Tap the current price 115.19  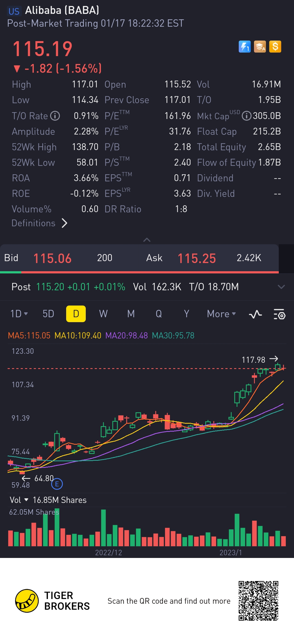(42, 49)
